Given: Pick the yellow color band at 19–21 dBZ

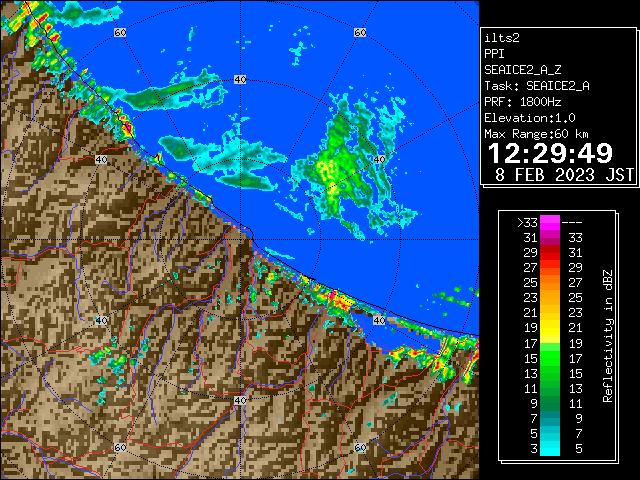Looking at the screenshot, I should click(550, 328).
